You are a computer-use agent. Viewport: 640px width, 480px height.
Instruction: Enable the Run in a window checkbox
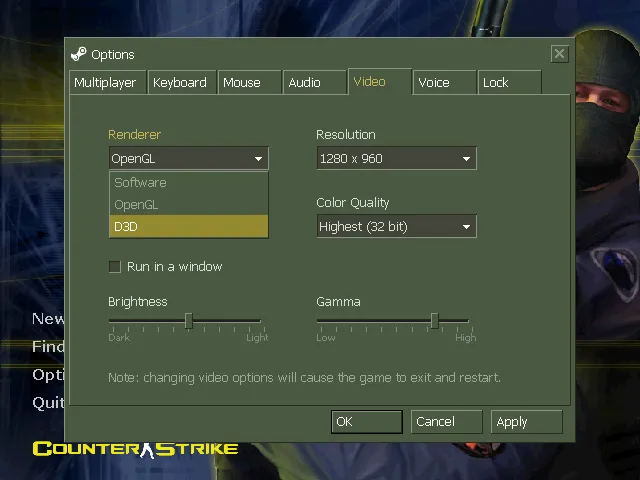115,267
